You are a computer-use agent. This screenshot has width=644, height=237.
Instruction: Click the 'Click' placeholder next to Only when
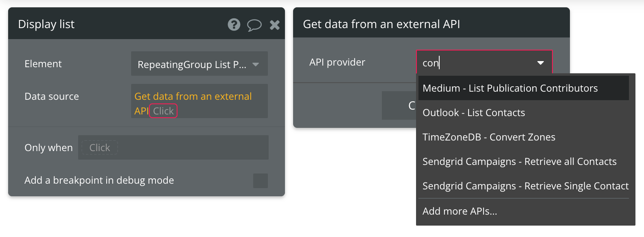pyautogui.click(x=100, y=148)
